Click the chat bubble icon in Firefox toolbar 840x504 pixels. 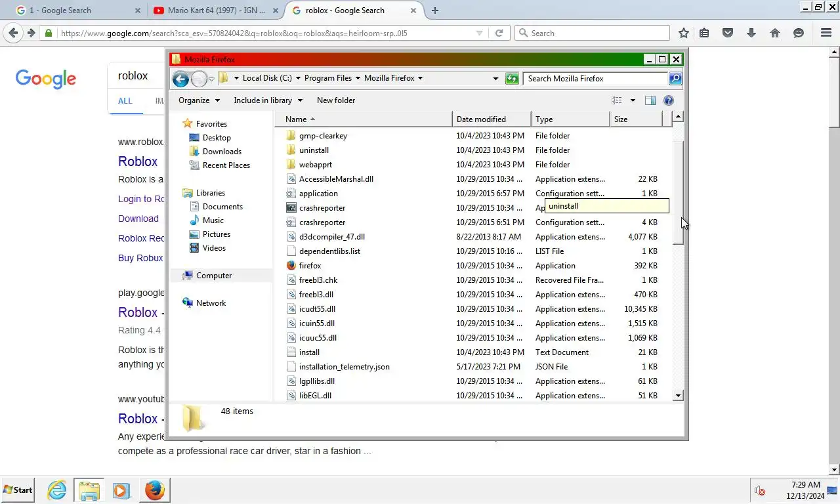pyautogui.click(x=799, y=33)
